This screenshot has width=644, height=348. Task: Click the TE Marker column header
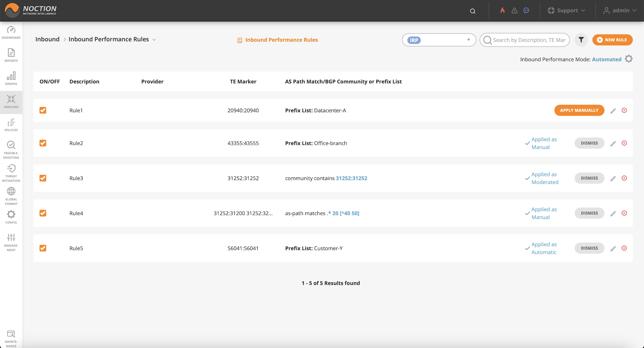point(243,81)
